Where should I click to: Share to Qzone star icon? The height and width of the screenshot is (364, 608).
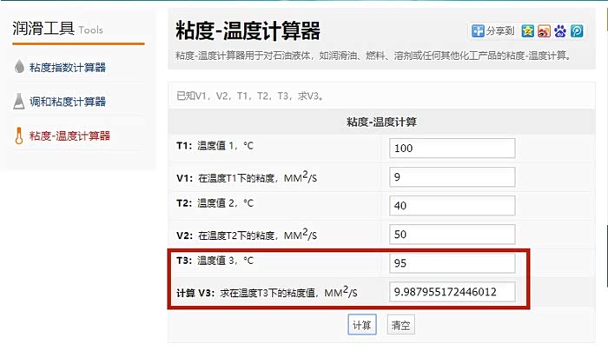[528, 31]
